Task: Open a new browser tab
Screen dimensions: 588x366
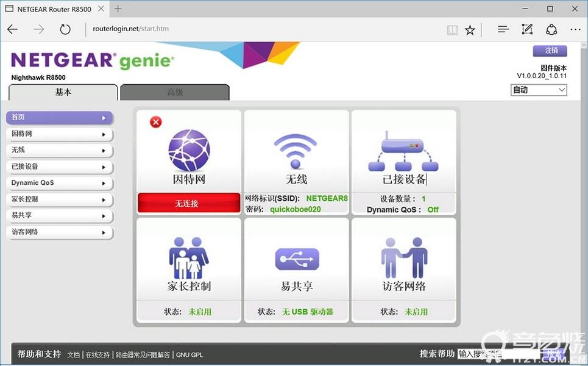Action: coord(118,9)
